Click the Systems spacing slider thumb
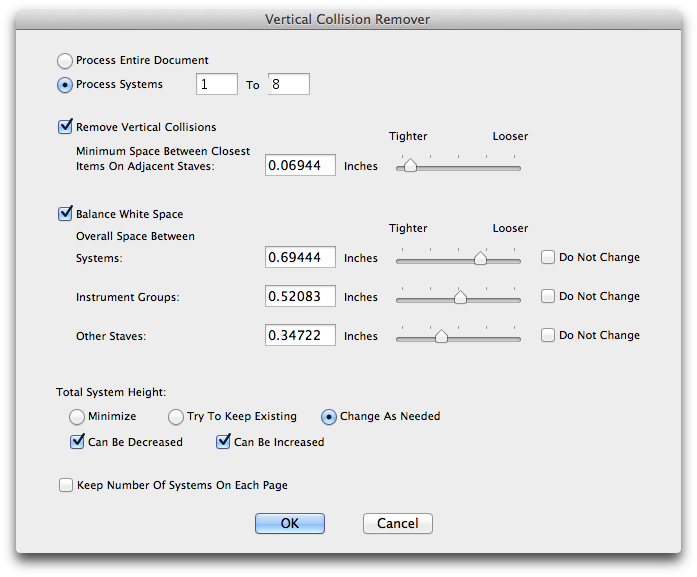Image resolution: width=697 pixels, height=577 pixels. tap(480, 258)
